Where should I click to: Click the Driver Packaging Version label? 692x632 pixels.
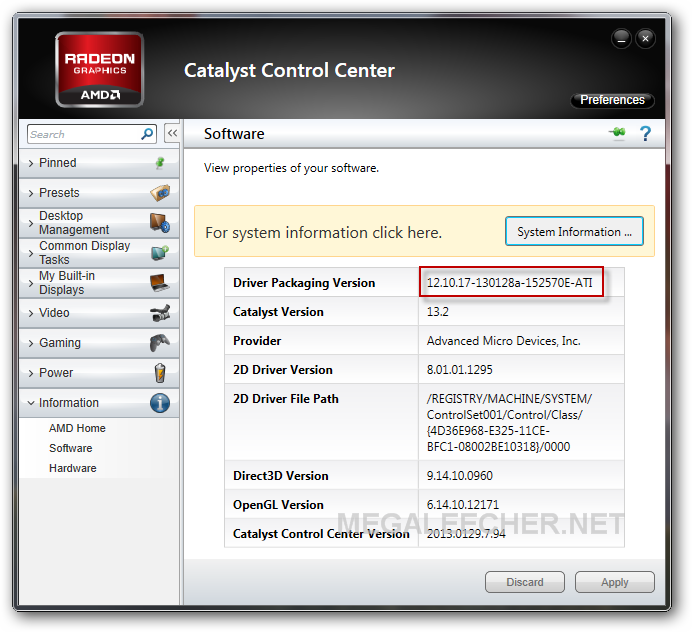[304, 282]
